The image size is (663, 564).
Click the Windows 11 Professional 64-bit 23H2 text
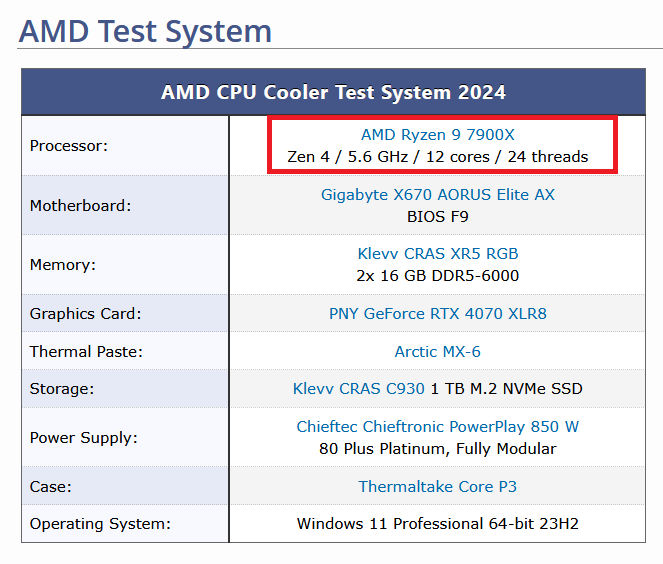pyautogui.click(x=438, y=524)
